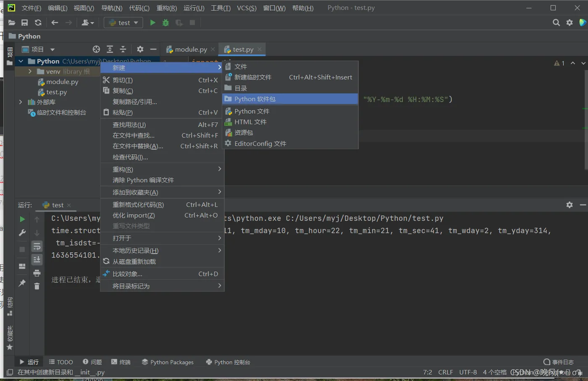Open Search Everywhere magnifier icon
Screen dimensions: 588x381
click(x=556, y=23)
